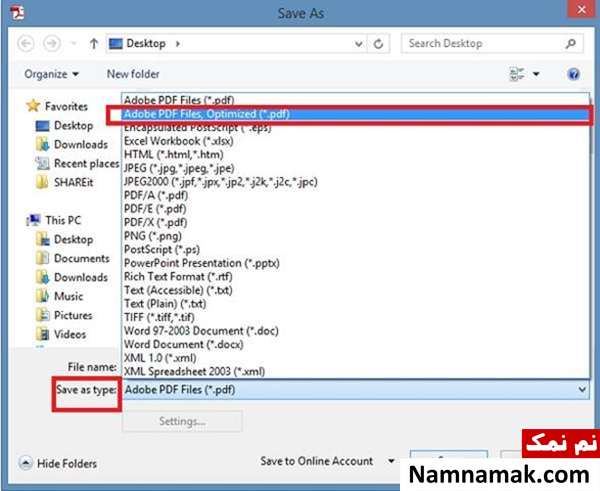Choose PDF/E (*.pdf) type
The height and width of the screenshot is (491, 600).
355,209
